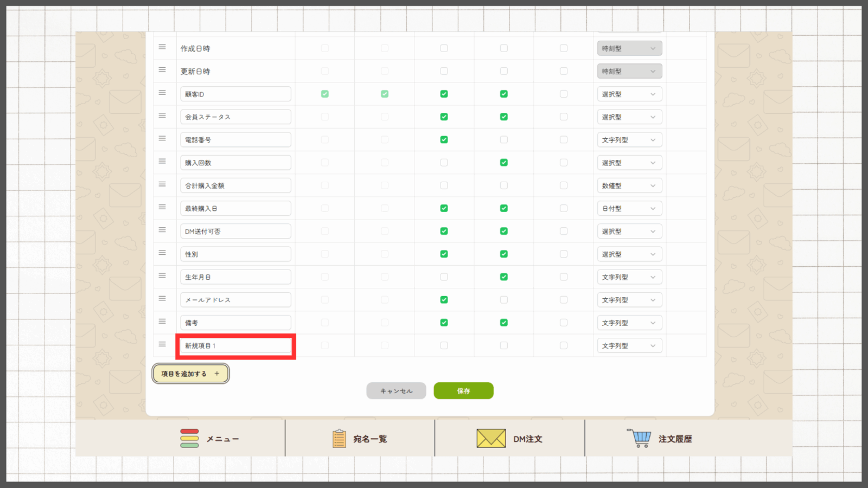Viewport: 868px width, 488px height.
Task: Open the 注文履歴 shopping cart icon
Action: tap(640, 438)
